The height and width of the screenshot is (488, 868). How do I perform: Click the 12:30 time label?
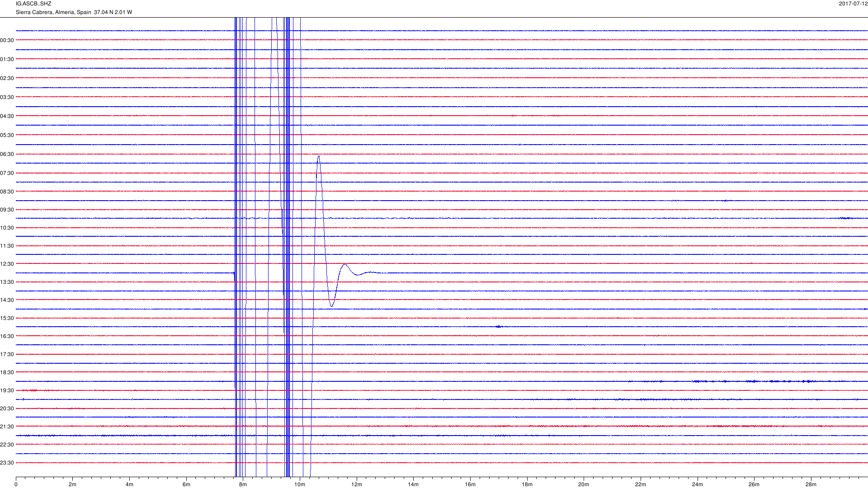[7, 264]
